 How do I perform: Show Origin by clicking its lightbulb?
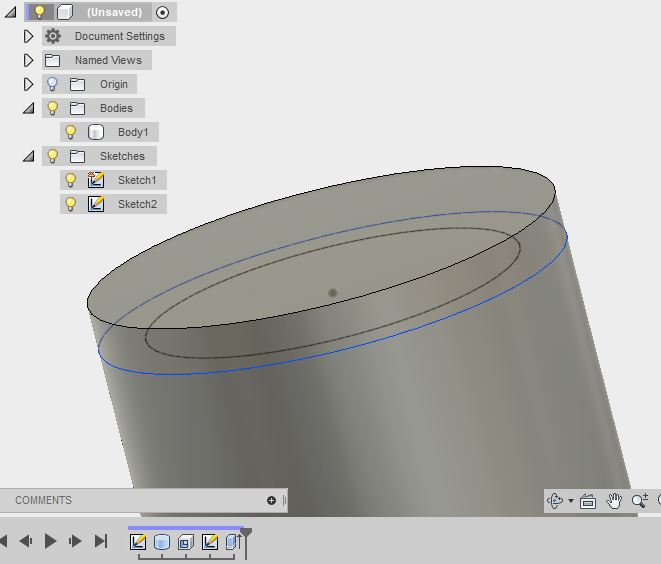tap(53, 84)
